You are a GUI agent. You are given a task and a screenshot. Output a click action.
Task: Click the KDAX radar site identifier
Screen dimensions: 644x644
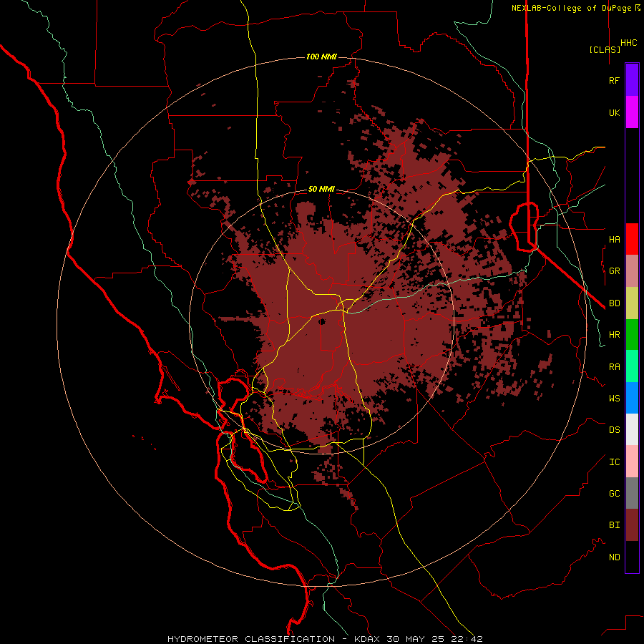(367, 639)
